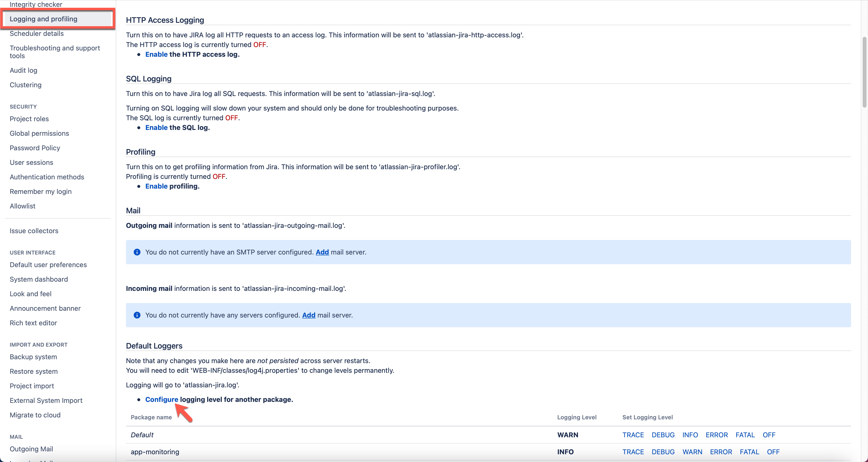
Task: Click the info icon in the incoming mail banner
Action: pyautogui.click(x=137, y=315)
